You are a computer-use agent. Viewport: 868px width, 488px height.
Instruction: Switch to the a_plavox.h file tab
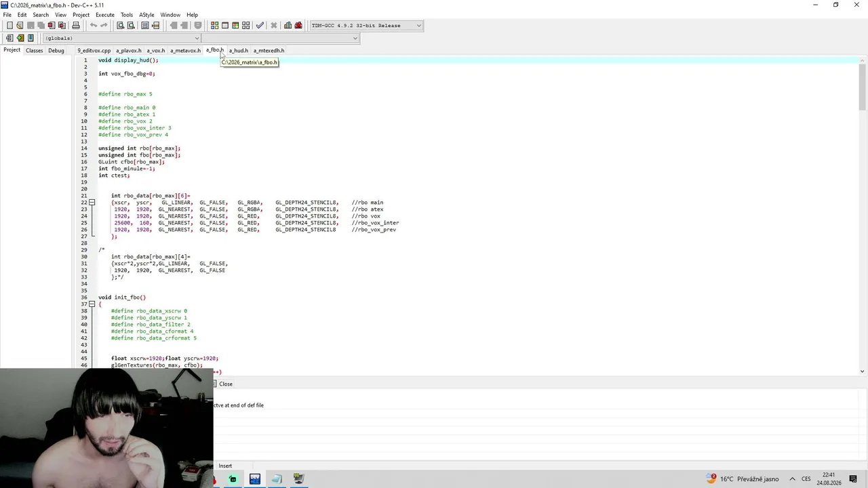128,50
